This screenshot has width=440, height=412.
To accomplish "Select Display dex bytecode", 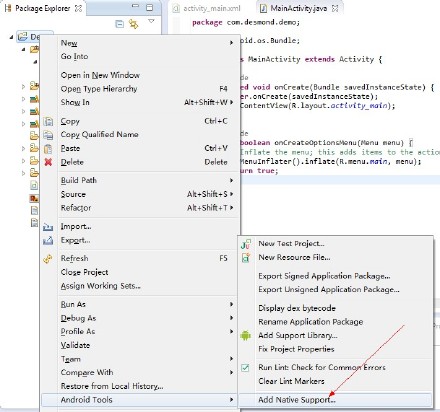I will click(297, 308).
